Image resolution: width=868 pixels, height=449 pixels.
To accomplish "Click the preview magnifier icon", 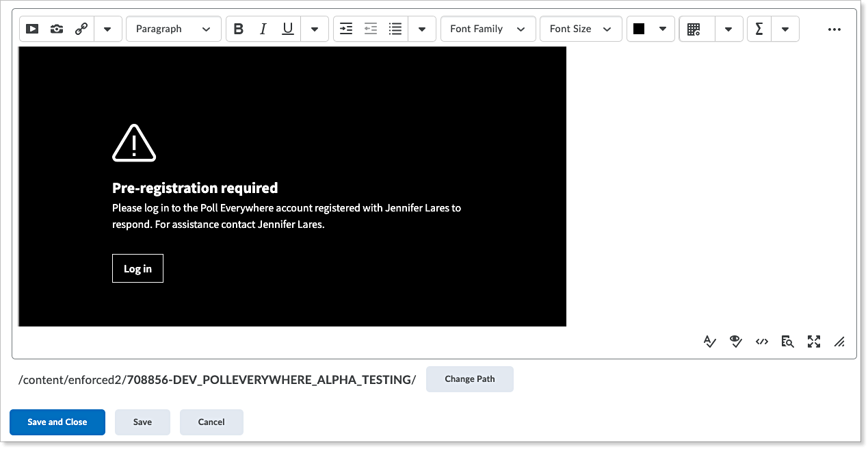I will click(788, 342).
